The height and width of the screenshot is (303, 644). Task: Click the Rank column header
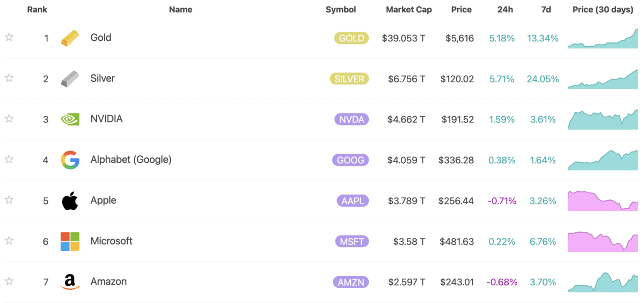37,10
